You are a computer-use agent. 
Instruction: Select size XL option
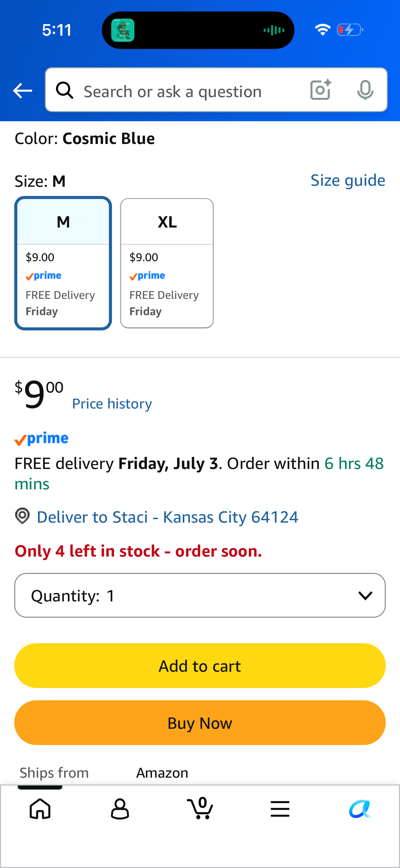[167, 263]
